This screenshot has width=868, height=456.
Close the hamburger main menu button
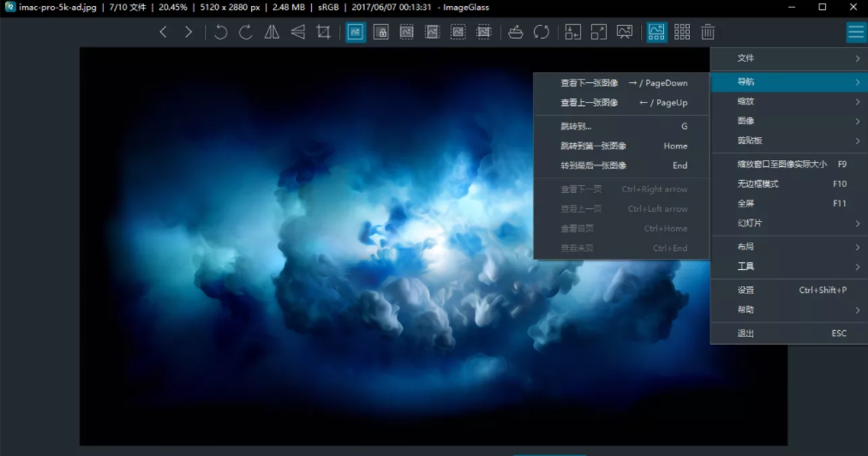point(855,33)
